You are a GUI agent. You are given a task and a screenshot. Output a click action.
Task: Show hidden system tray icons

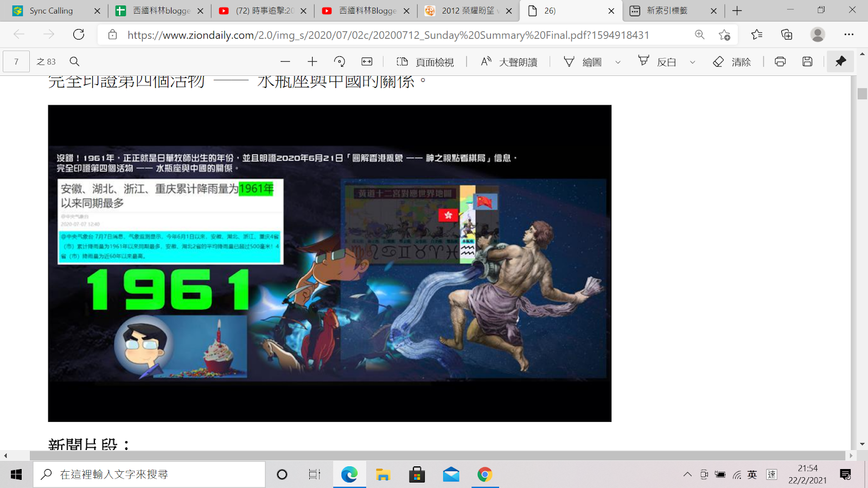687,474
